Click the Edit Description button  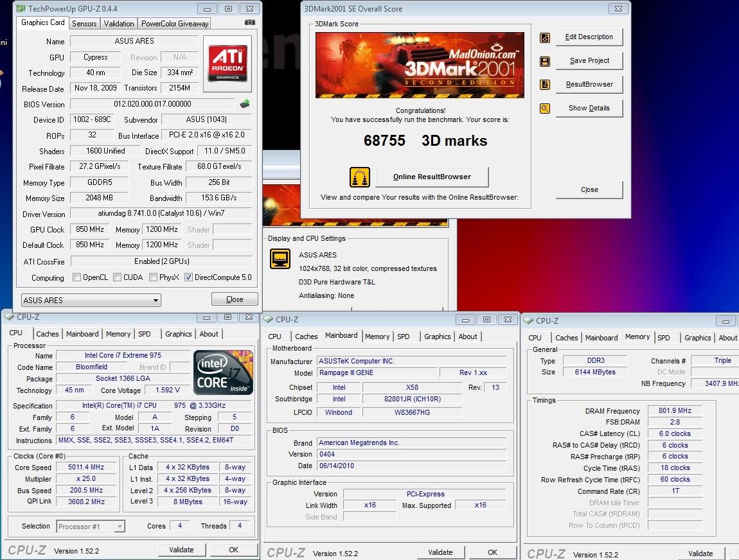(589, 37)
